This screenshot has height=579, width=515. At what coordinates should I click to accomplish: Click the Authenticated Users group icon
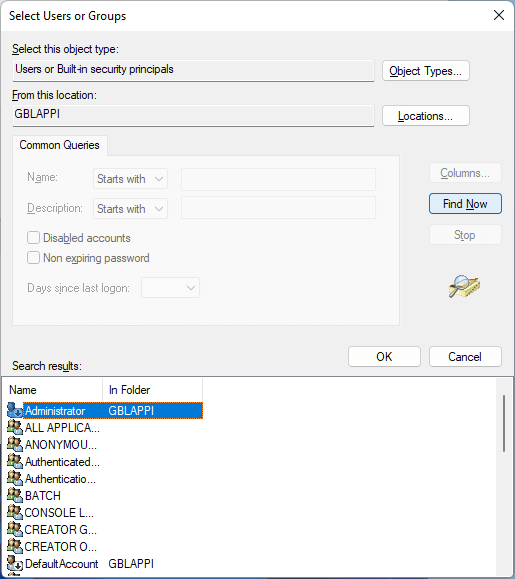pyautogui.click(x=15, y=461)
